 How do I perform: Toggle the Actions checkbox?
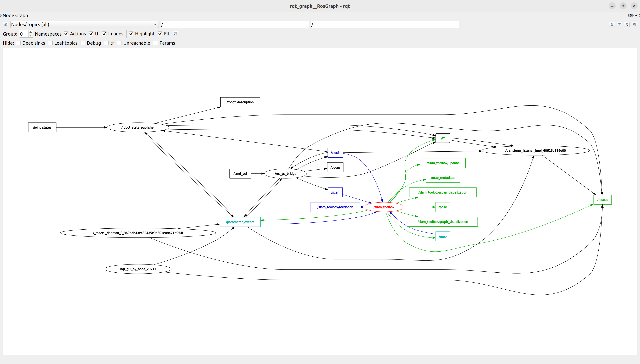pos(66,34)
